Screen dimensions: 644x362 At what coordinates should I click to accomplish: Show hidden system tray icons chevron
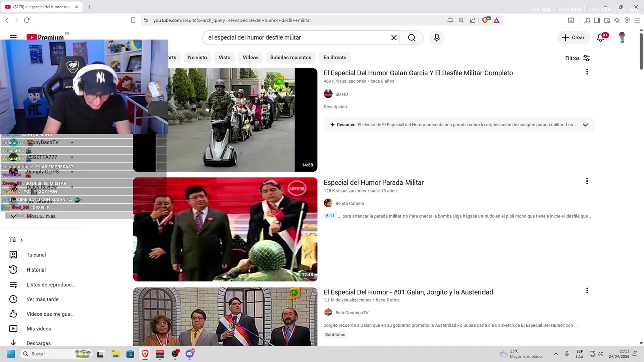pos(556,354)
